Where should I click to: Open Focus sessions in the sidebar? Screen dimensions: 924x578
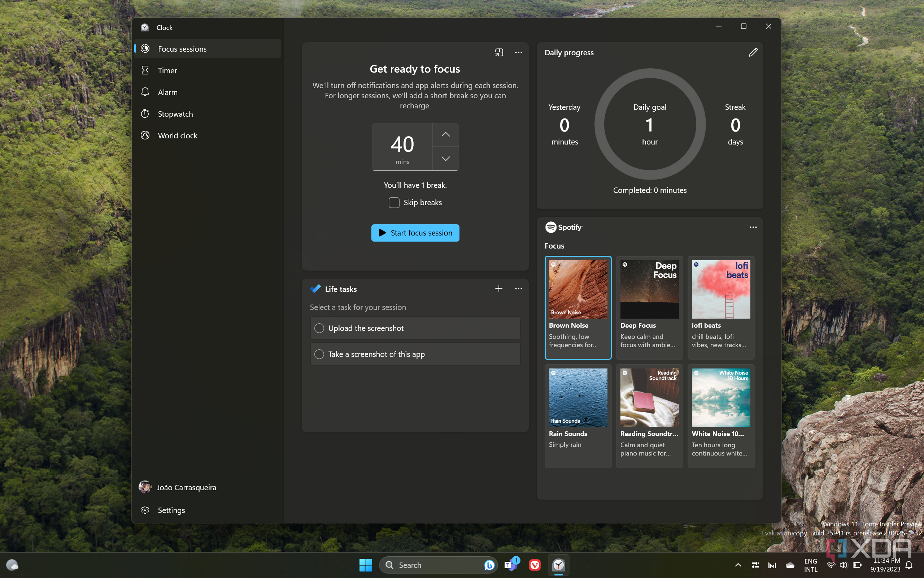(x=208, y=48)
